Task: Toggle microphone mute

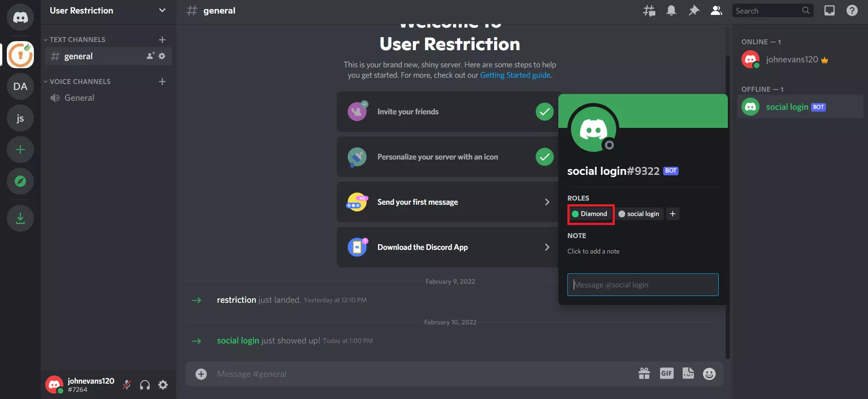Action: coord(127,385)
